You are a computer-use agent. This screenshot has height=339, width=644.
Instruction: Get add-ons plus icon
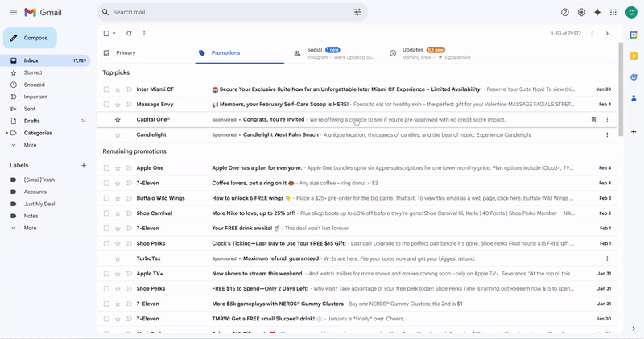pyautogui.click(x=634, y=132)
